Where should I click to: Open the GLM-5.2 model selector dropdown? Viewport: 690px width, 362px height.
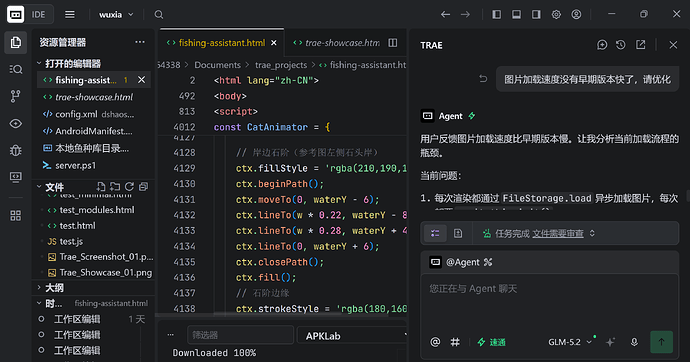[x=569, y=342]
